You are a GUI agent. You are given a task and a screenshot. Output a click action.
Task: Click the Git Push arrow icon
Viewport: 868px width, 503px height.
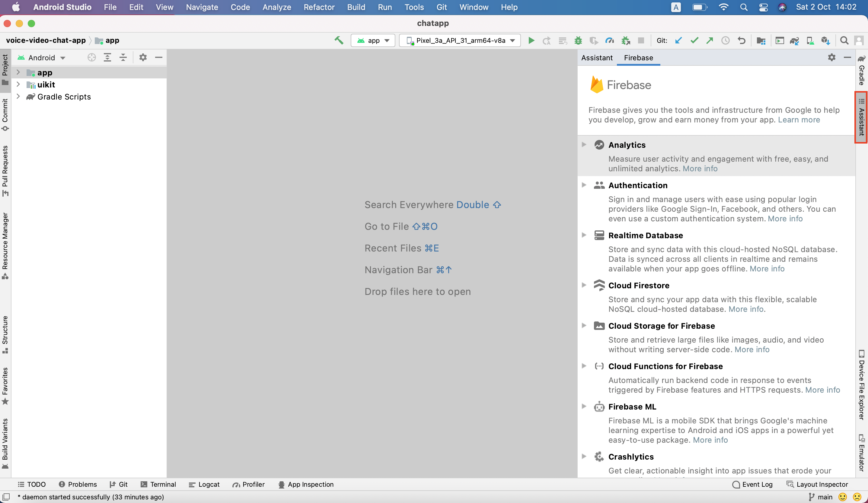(710, 41)
